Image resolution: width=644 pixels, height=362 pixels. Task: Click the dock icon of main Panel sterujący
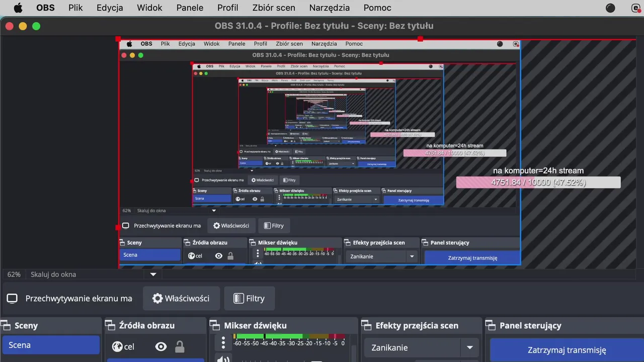tap(492, 325)
